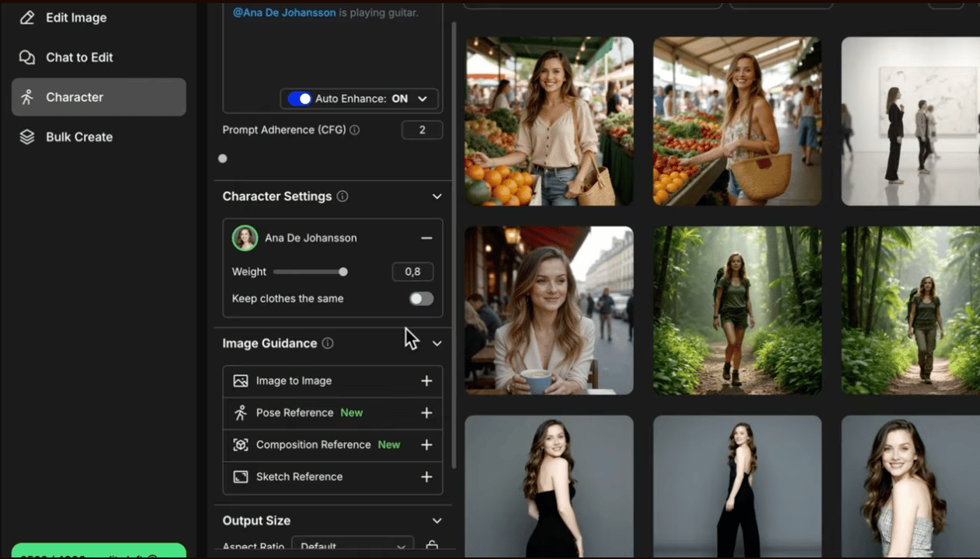The height and width of the screenshot is (559, 980).
Task: Remove Ana De Johansson with minus icon
Action: (x=426, y=238)
